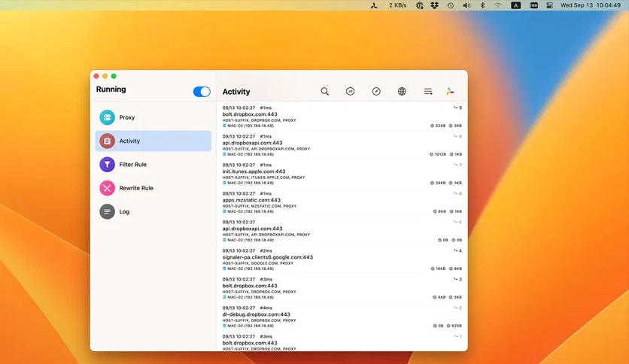Click the circular lock icon left of Dropbox
This screenshot has width=629, height=364.
pos(420,5)
